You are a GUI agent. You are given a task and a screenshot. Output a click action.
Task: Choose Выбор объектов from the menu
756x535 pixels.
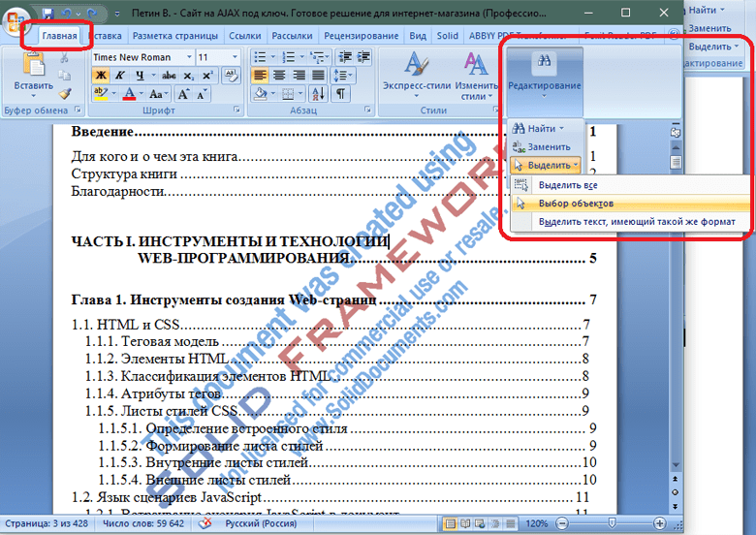click(630, 203)
